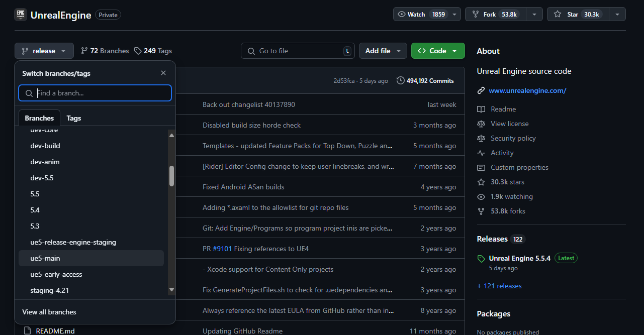Select the 5.5 branch

tap(91, 194)
